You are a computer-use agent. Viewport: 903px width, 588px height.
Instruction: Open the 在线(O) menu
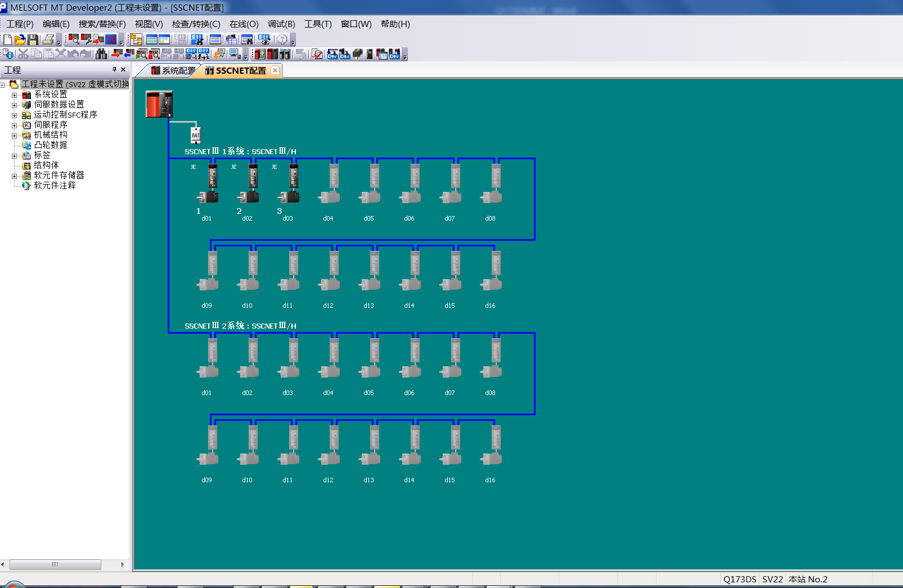tap(244, 24)
